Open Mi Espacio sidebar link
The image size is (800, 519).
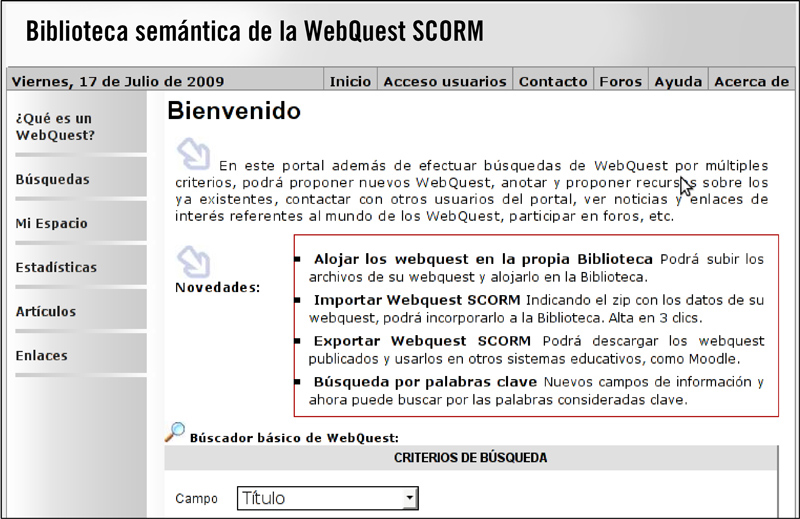52,223
